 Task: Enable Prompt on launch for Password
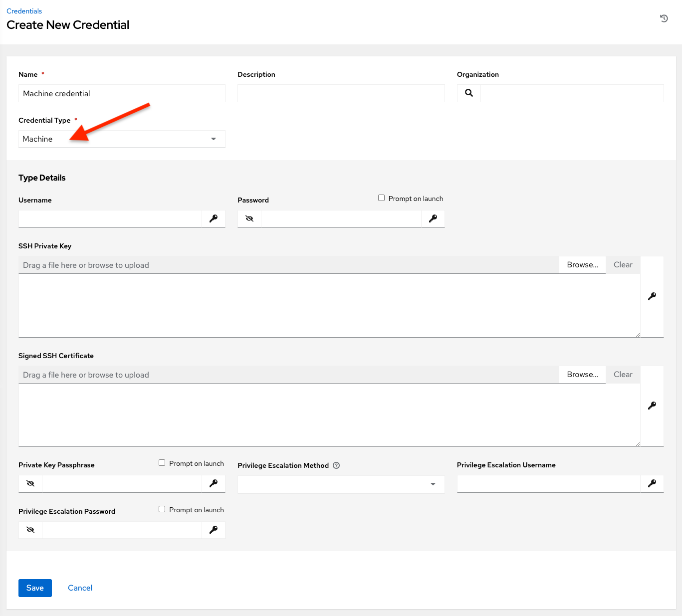coord(381,198)
